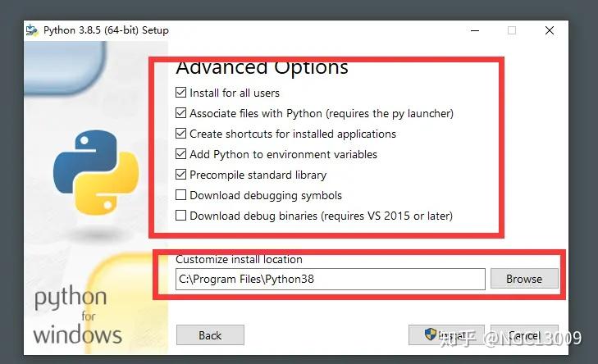598x364 pixels.
Task: Uncheck Install for all users
Action: point(181,93)
